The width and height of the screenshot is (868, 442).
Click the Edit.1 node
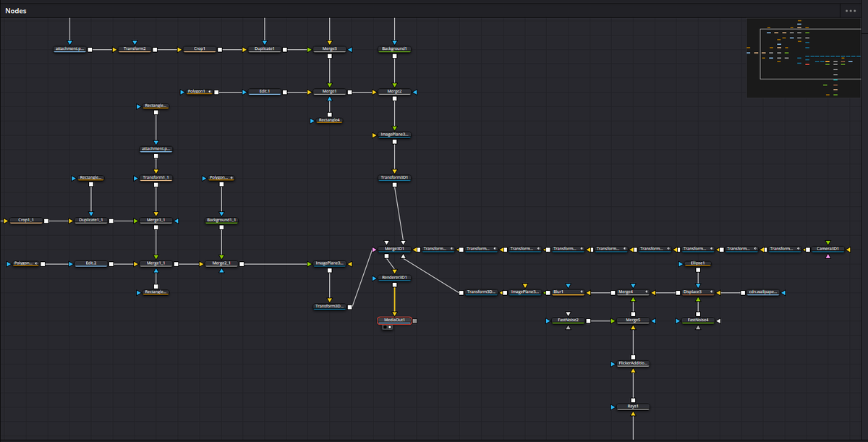(x=264, y=92)
